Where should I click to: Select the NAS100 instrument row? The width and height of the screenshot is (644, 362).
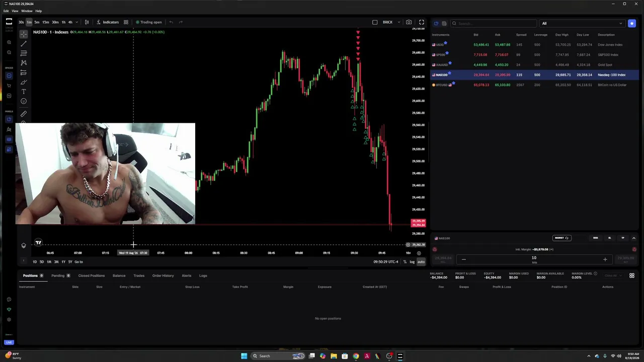pos(534,75)
